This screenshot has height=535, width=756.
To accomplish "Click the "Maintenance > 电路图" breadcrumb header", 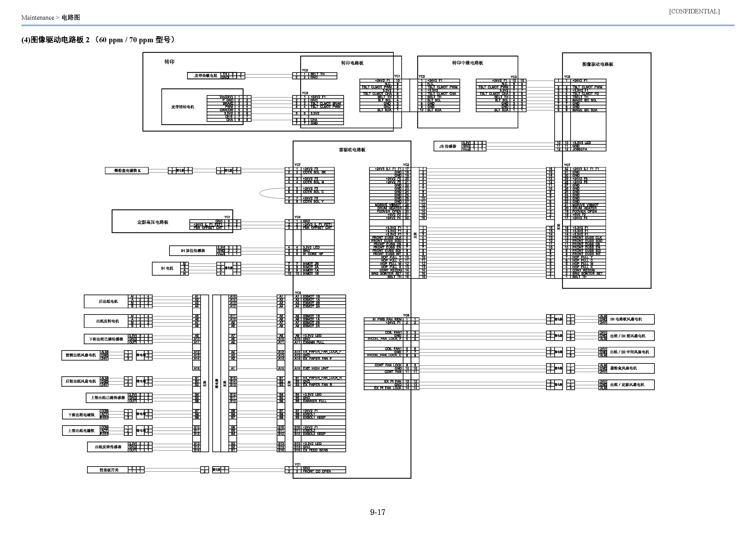I will 50,17.
